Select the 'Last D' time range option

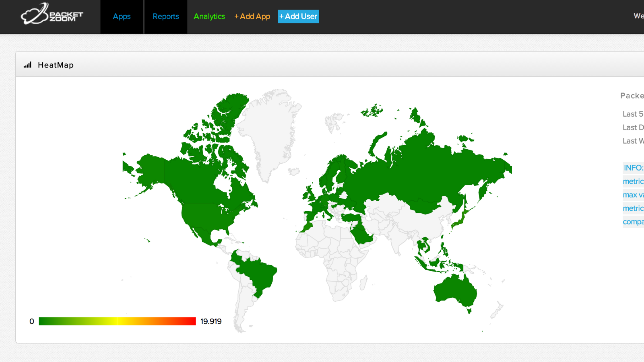tap(633, 128)
